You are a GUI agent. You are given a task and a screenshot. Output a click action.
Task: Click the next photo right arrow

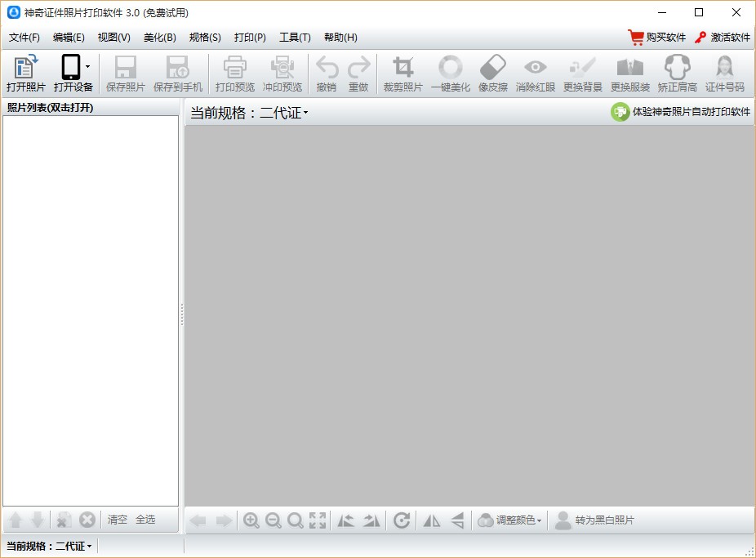click(x=224, y=520)
